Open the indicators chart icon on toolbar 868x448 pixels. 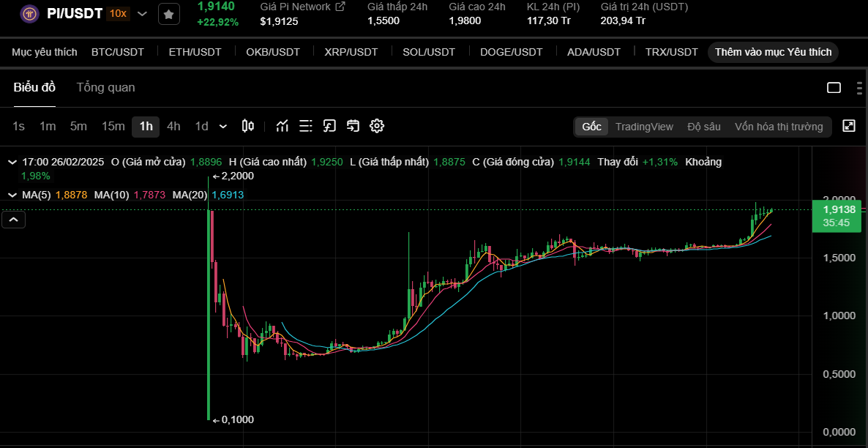[x=282, y=125]
